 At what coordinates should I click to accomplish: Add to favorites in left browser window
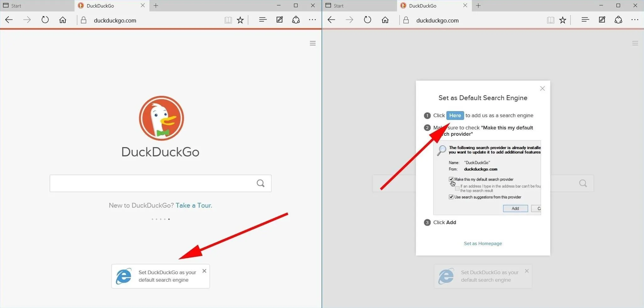240,20
